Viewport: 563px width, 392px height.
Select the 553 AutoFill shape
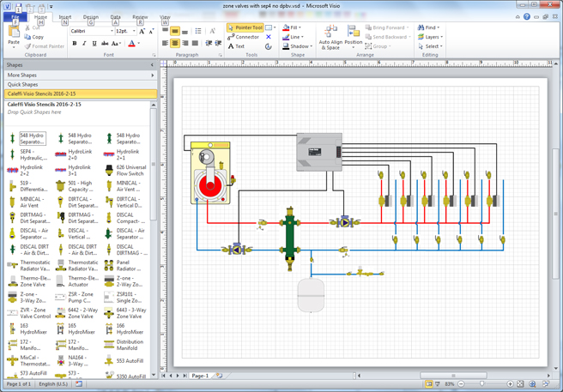pyautogui.click(x=124, y=361)
